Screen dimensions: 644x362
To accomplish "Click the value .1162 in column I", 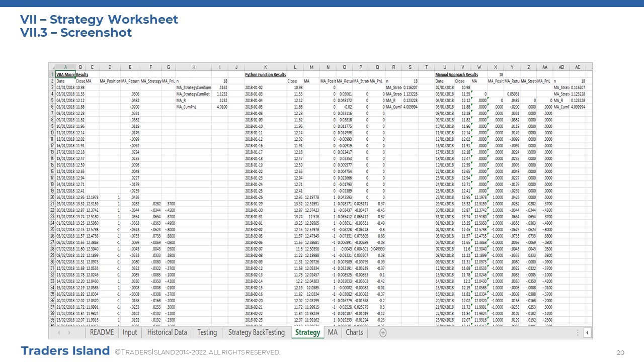I will 220,87.
